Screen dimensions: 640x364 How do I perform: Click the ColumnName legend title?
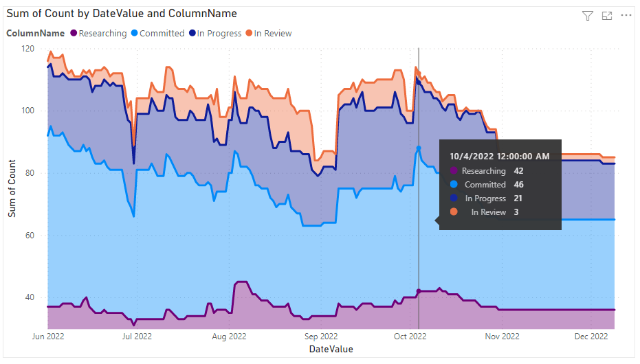coord(36,33)
